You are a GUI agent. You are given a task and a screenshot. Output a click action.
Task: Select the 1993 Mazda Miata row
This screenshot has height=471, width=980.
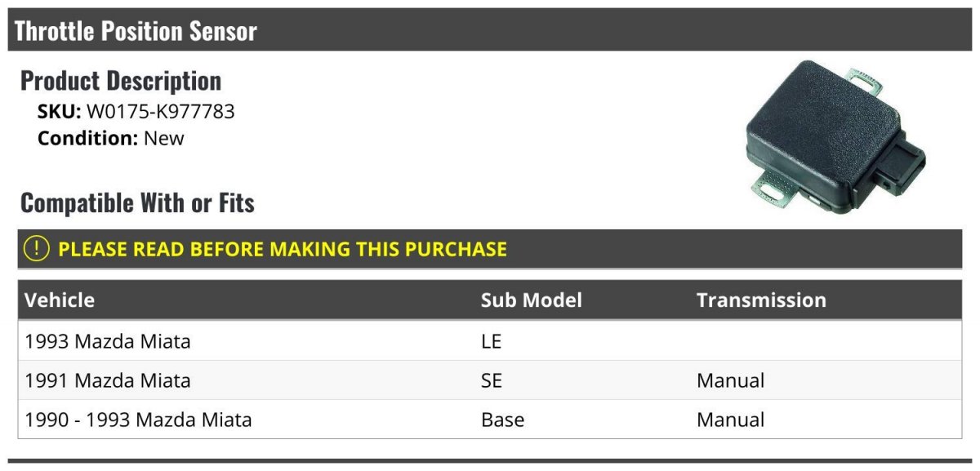pos(490,340)
